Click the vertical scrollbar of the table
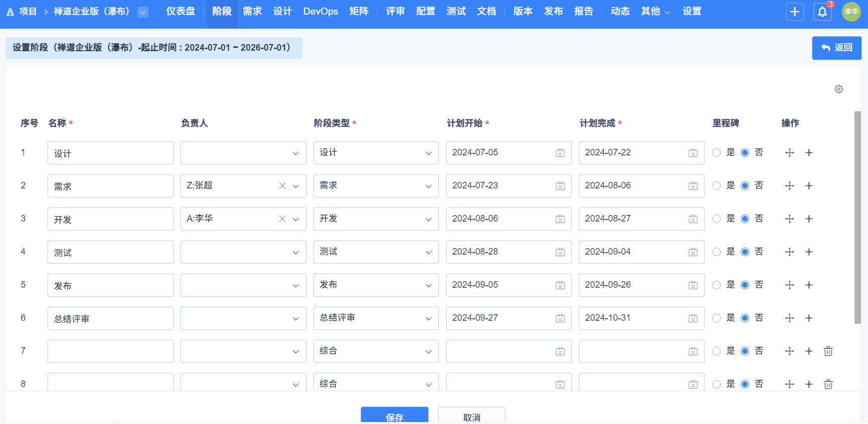This screenshot has height=424, width=868. (857, 218)
